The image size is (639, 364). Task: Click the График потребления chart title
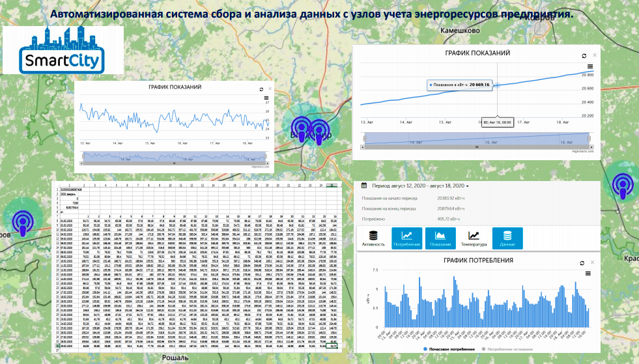point(478,260)
